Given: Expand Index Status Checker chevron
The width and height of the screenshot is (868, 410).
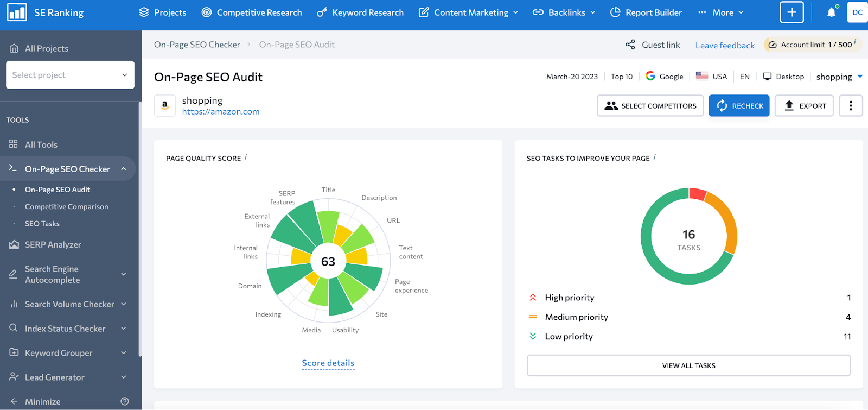Looking at the screenshot, I should coord(124,329).
